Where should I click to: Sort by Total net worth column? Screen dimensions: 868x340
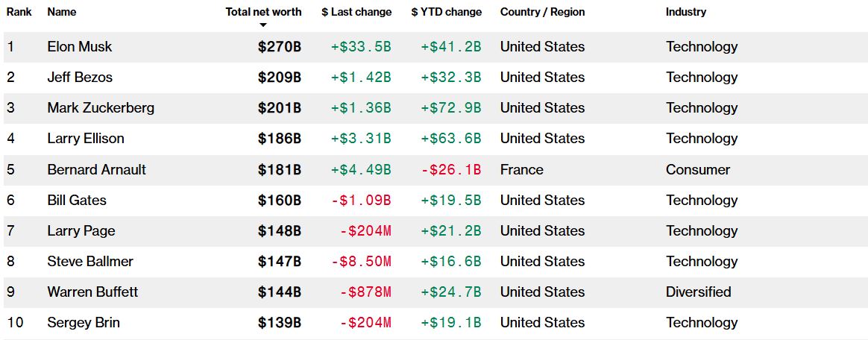[263, 12]
